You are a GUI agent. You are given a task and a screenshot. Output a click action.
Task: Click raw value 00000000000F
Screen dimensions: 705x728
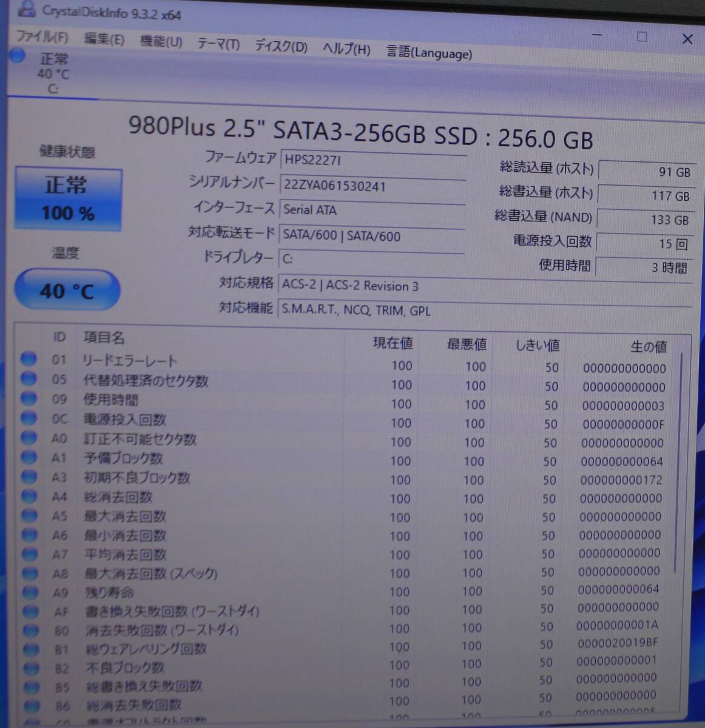(x=622, y=425)
